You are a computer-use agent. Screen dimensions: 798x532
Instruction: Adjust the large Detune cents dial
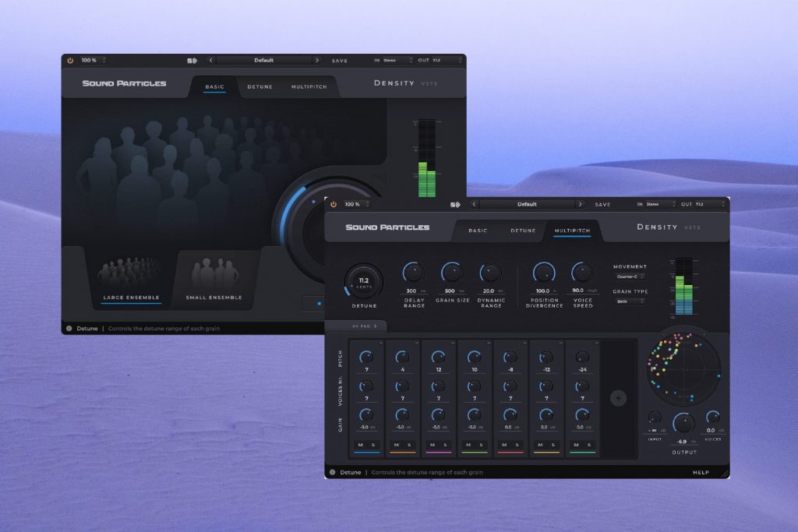363,281
